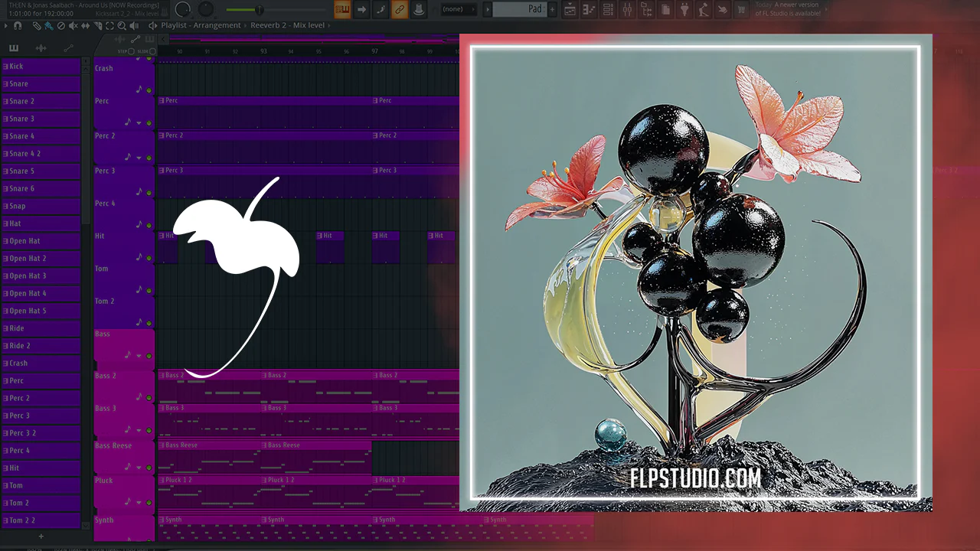Add a new pattern below Tom 2 2
The width and height of the screenshot is (980, 551).
(41, 536)
